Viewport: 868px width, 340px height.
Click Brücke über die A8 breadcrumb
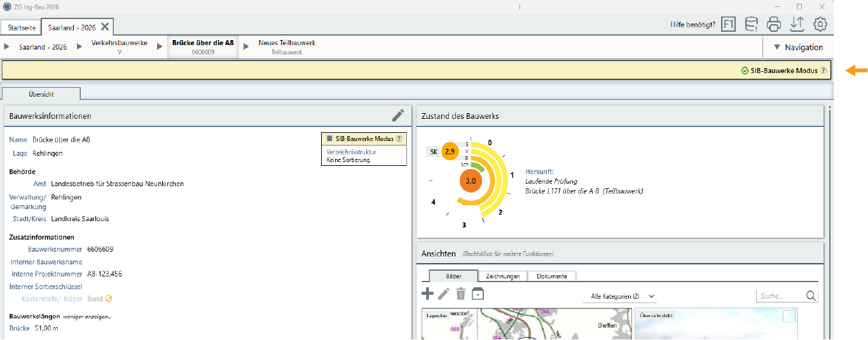pyautogui.click(x=203, y=47)
